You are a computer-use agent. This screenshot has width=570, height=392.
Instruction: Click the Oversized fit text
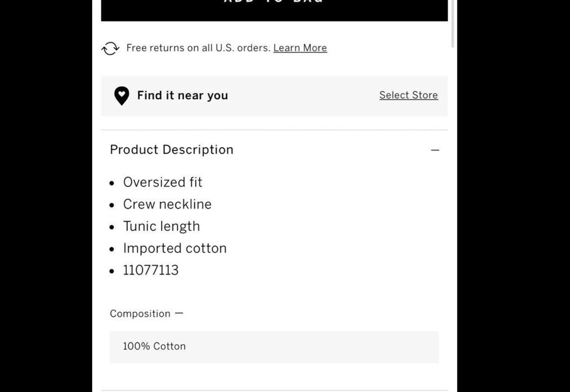click(162, 182)
